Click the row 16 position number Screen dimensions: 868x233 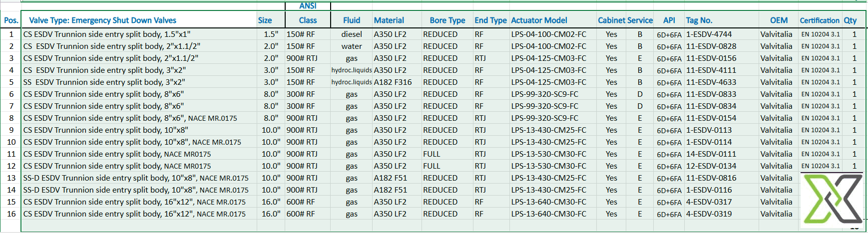pos(11,214)
